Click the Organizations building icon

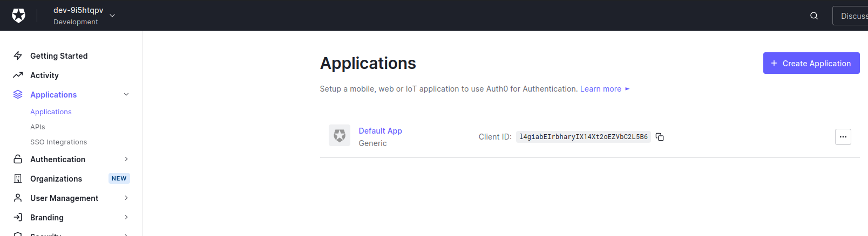point(18,178)
